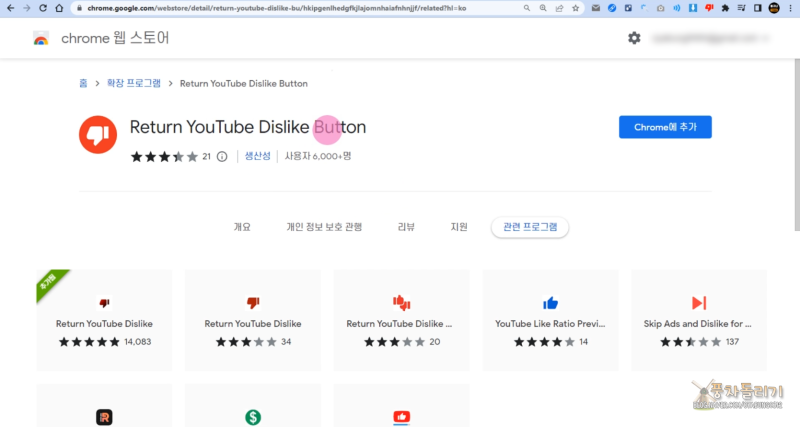The image size is (800, 427).
Task: Reload the page with the refresh icon
Action: tap(43, 8)
